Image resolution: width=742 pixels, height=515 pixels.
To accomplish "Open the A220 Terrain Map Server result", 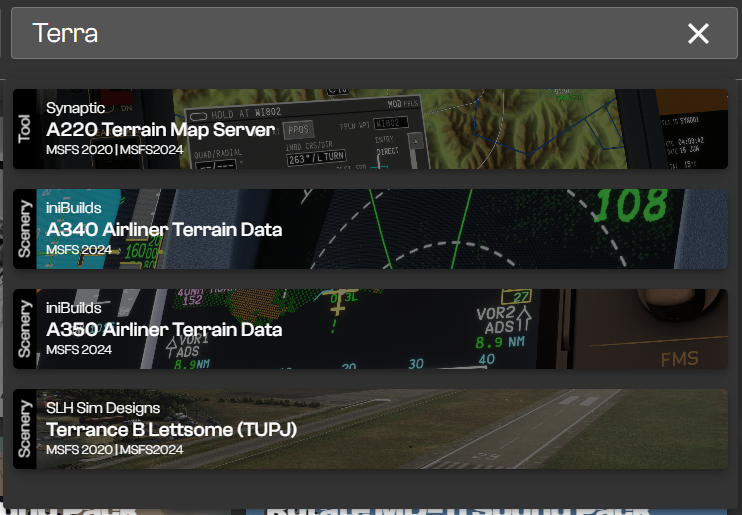I will pyautogui.click(x=370, y=129).
